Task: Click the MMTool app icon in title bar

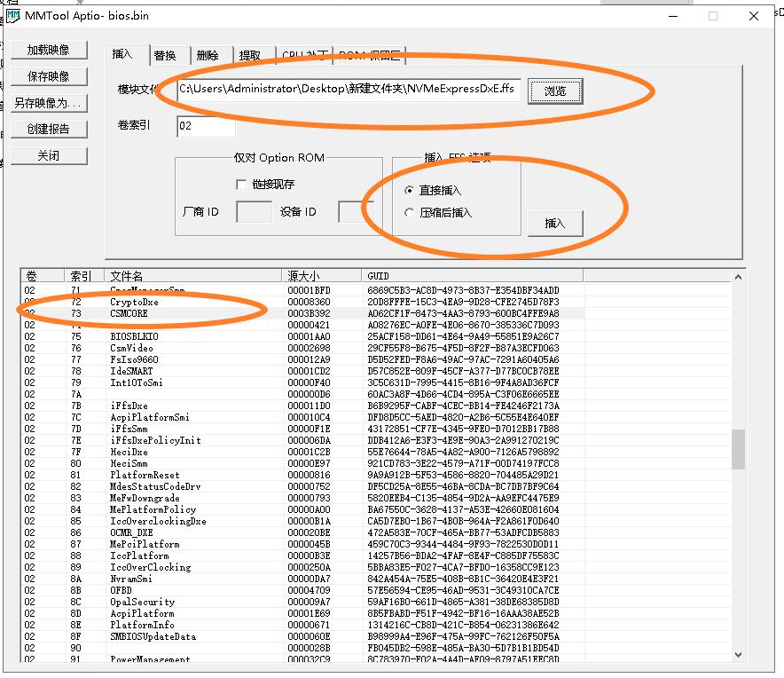Action: tap(13, 15)
